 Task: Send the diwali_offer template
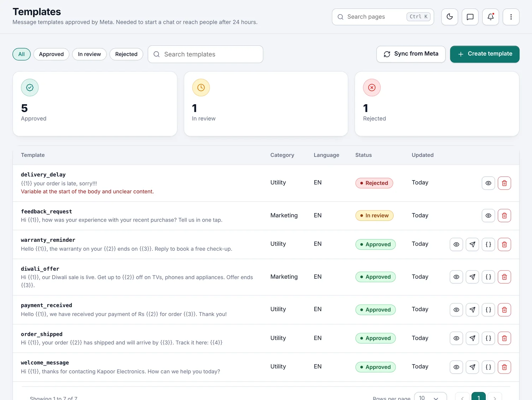coord(472,277)
